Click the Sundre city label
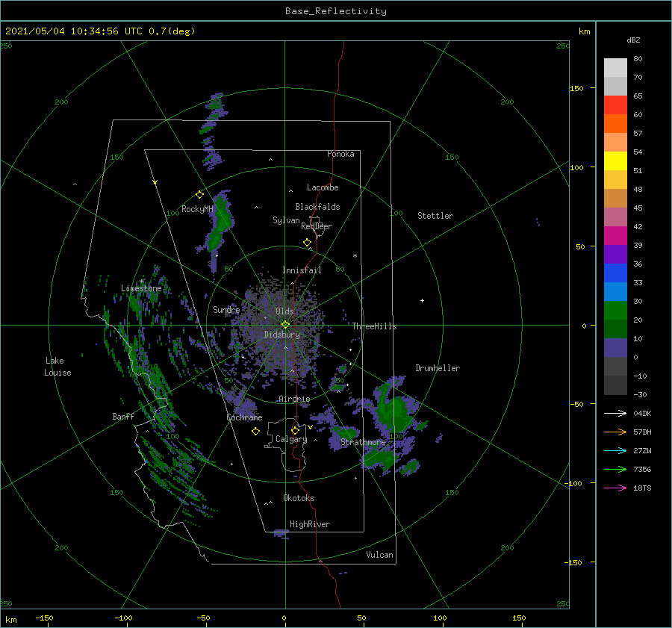This screenshot has height=628, width=672. click(x=226, y=309)
